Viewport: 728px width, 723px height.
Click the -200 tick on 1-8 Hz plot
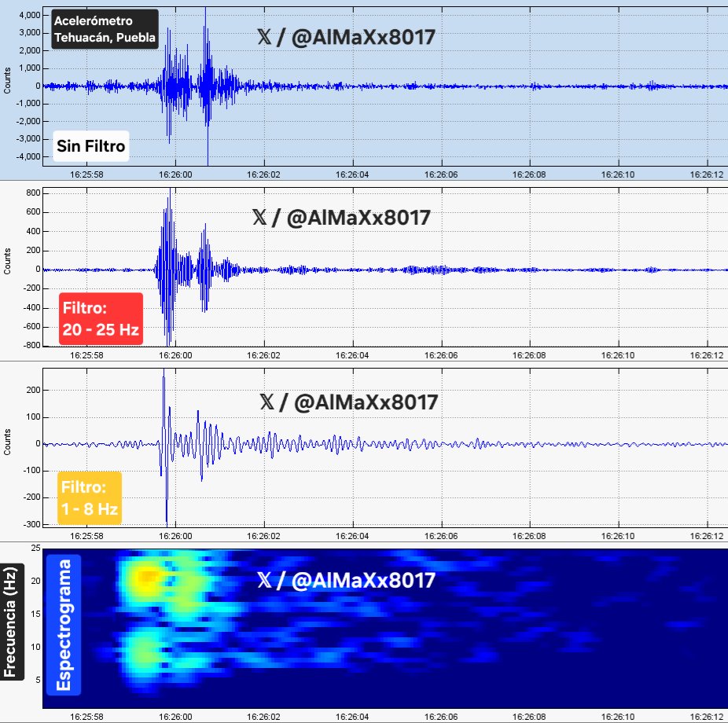[32, 497]
